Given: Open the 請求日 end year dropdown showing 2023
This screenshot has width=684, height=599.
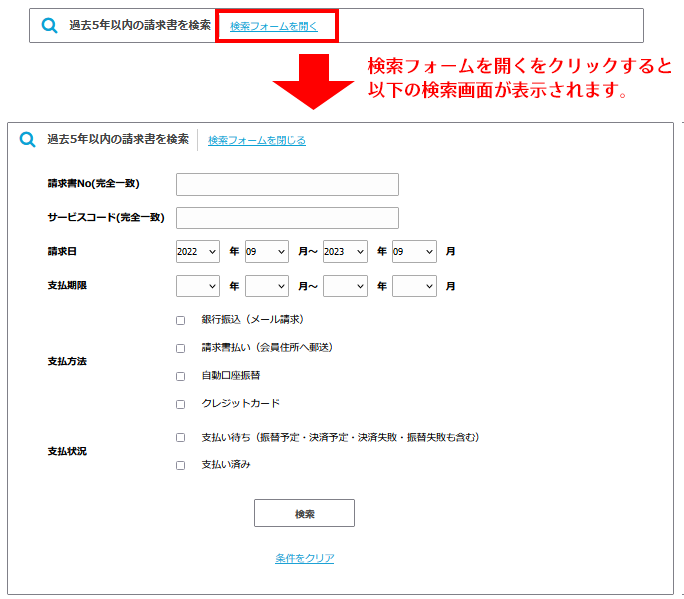Looking at the screenshot, I should tap(345, 252).
